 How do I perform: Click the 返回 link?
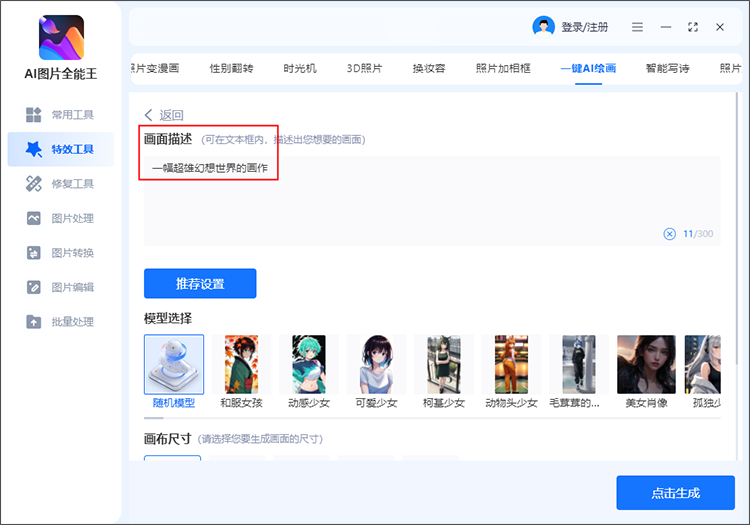click(x=171, y=115)
